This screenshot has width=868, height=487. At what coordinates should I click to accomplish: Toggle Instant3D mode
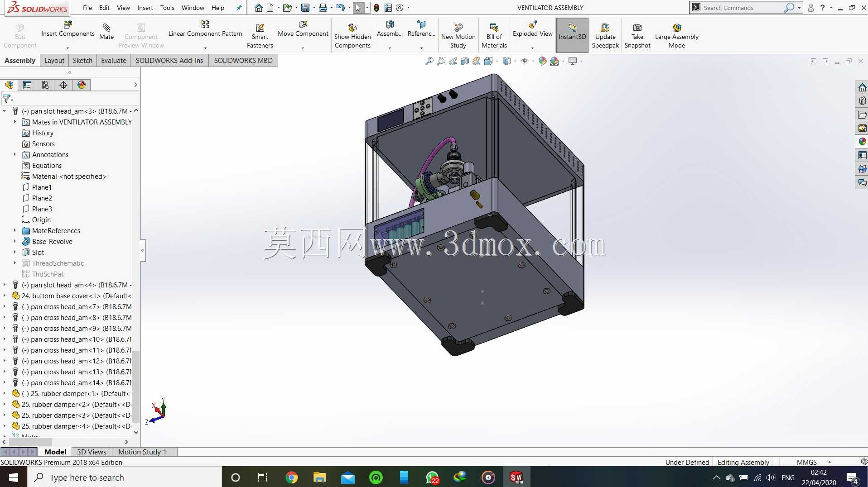pyautogui.click(x=572, y=35)
